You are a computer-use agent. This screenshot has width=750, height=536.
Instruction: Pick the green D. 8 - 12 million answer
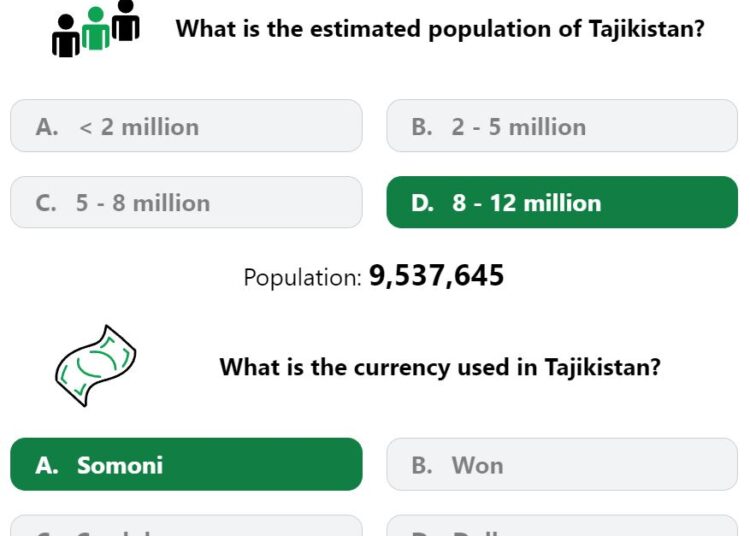pyautogui.click(x=562, y=202)
